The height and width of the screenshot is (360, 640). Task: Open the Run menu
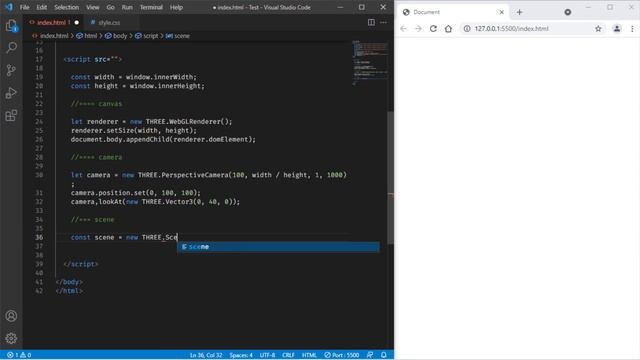(x=127, y=7)
